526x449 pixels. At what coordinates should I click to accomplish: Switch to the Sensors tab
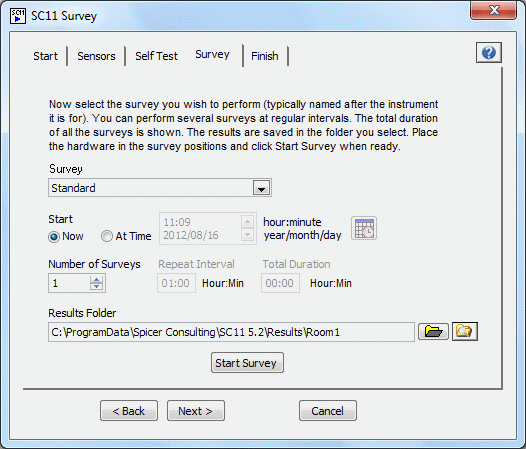click(x=96, y=56)
